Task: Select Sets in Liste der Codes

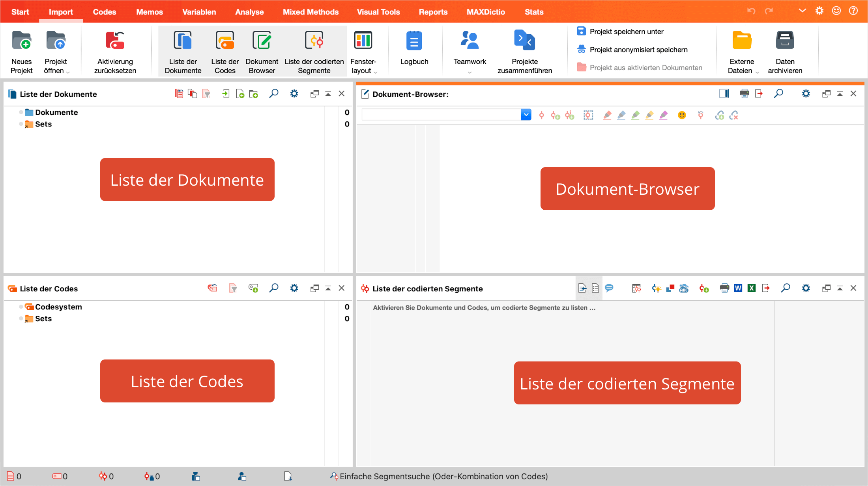Action: point(43,318)
